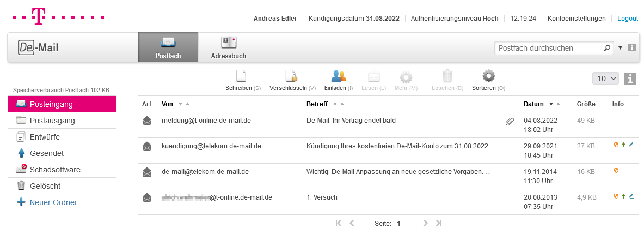Open the messages-per-page dropdown showing 10
This screenshot has height=240, width=644.
tap(605, 79)
